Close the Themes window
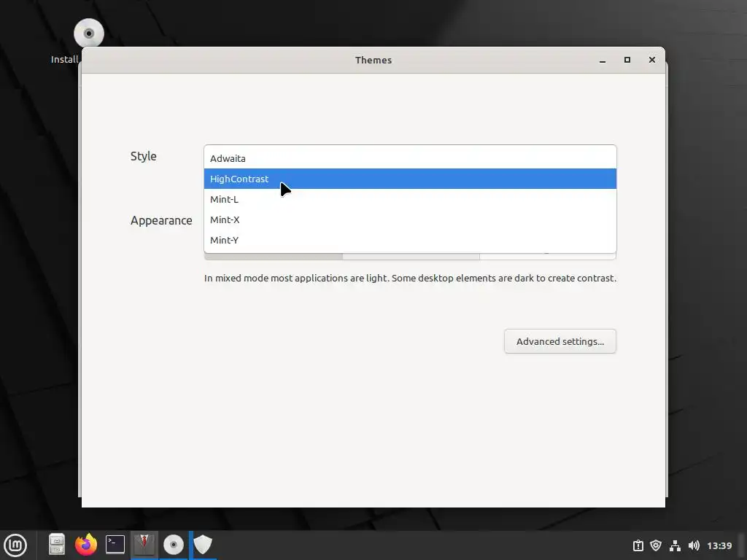 tap(652, 60)
